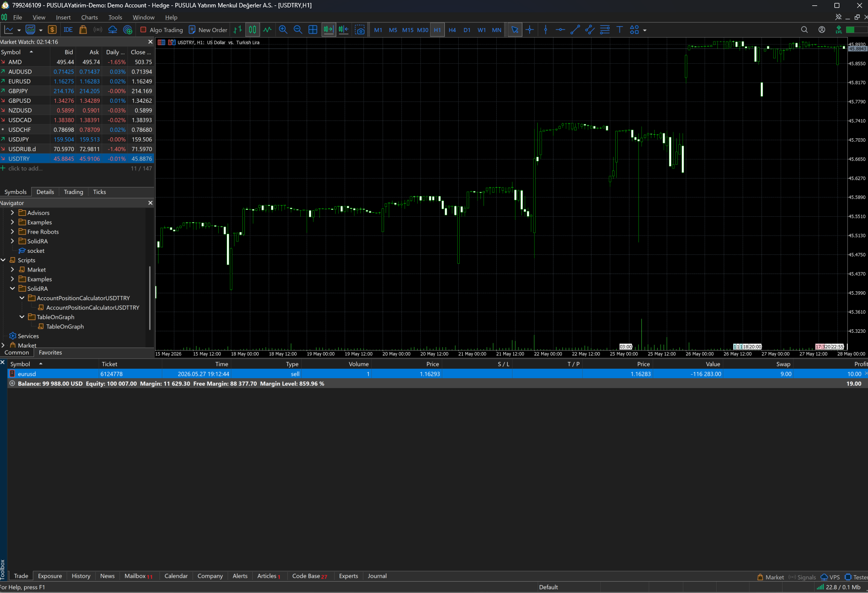Switch to the Ticks tab
Viewport: 868px width, 593px height.
[x=99, y=192]
